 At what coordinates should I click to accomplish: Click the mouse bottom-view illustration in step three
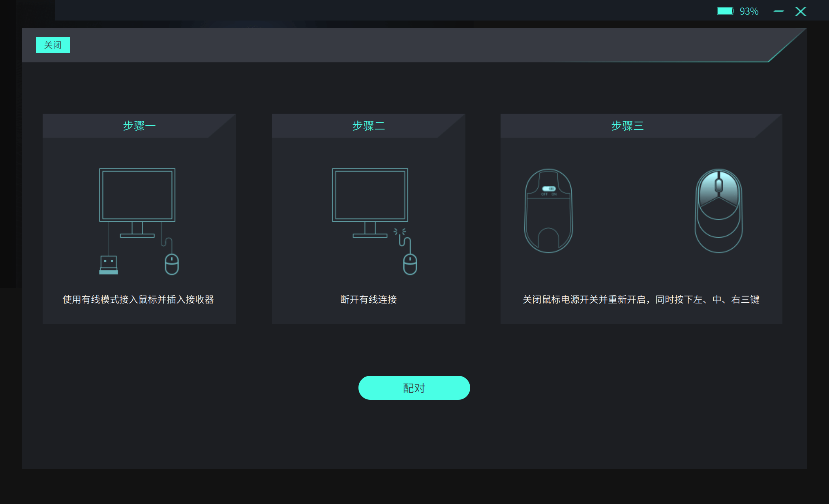(548, 211)
